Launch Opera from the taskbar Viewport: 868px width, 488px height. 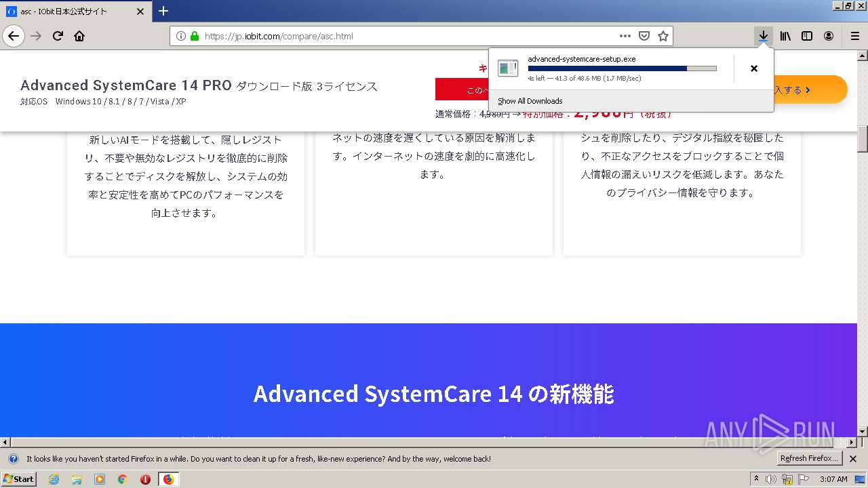(145, 479)
